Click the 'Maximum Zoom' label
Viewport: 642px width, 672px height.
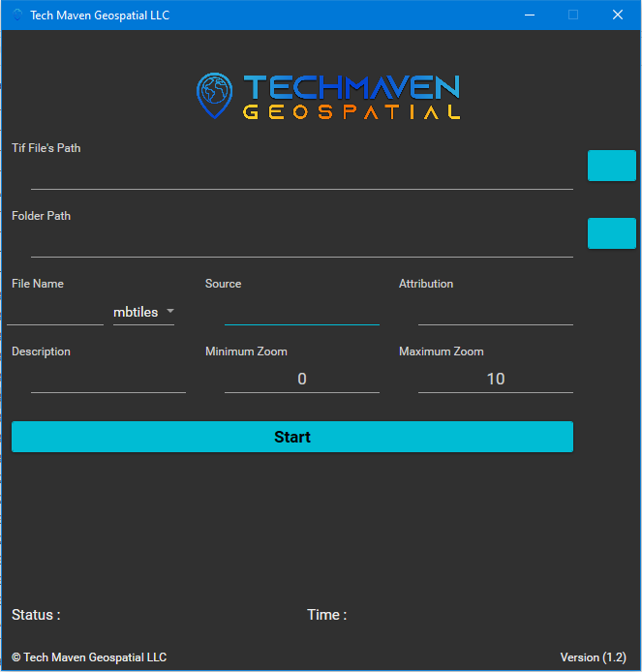pyautogui.click(x=442, y=351)
